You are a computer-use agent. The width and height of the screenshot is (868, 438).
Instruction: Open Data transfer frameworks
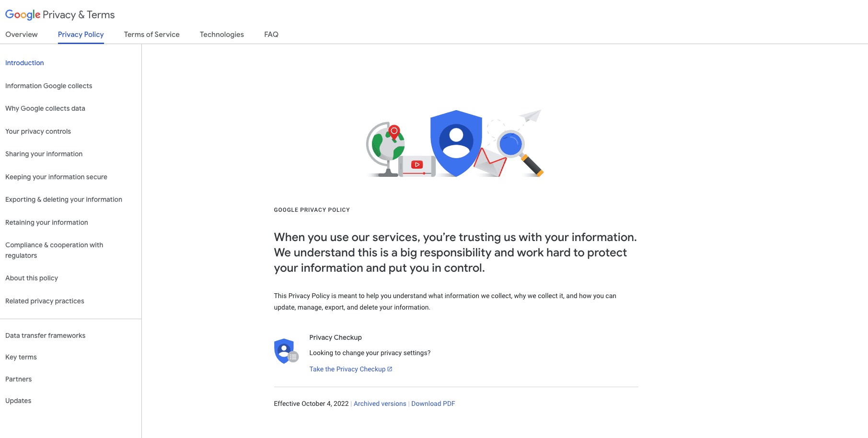click(45, 335)
